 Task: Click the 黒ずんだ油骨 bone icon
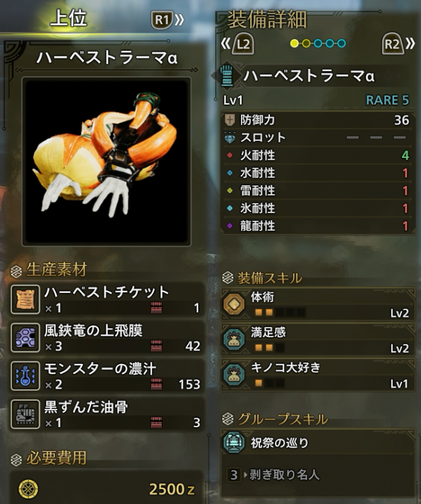[25, 414]
